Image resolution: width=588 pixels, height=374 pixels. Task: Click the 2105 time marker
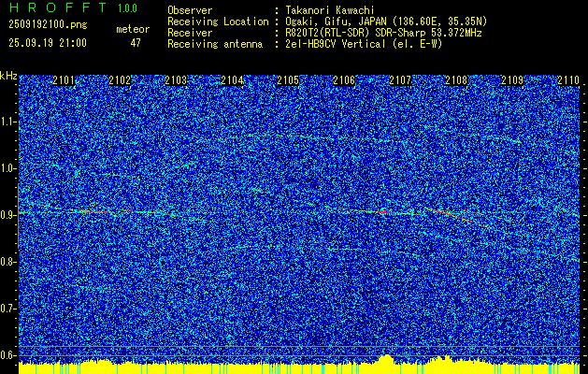[288, 79]
